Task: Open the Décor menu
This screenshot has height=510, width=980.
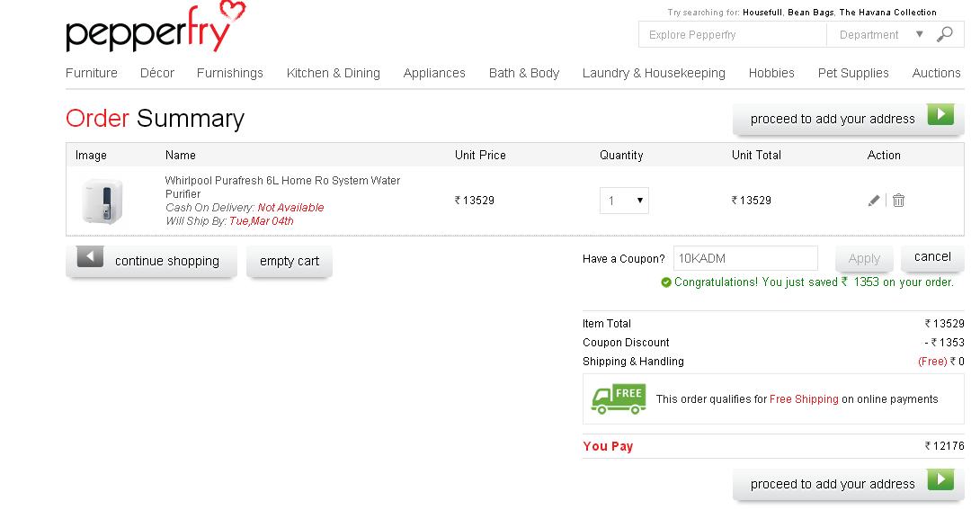Action: click(x=156, y=73)
